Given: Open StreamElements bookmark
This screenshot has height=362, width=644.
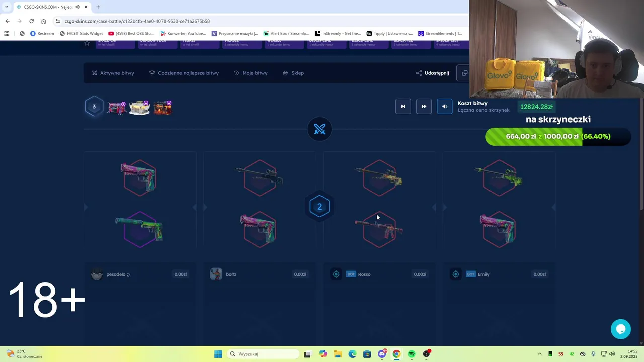Looking at the screenshot, I should [x=440, y=34].
